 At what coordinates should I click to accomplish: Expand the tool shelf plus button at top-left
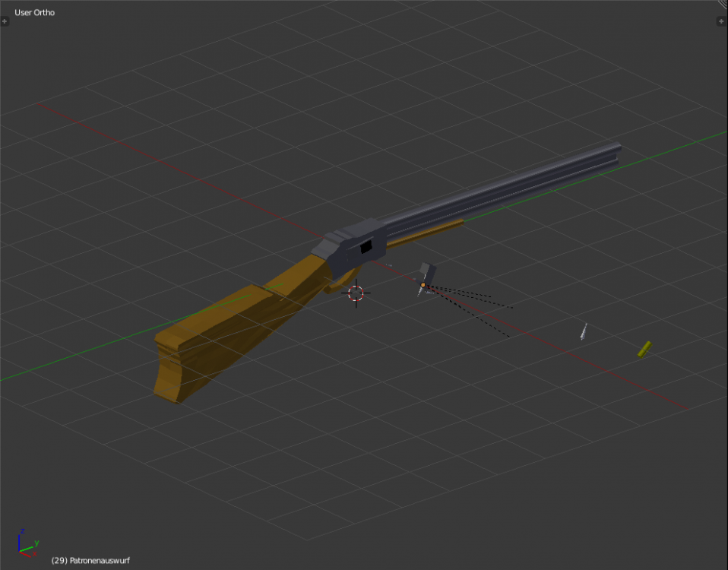click(x=5, y=21)
